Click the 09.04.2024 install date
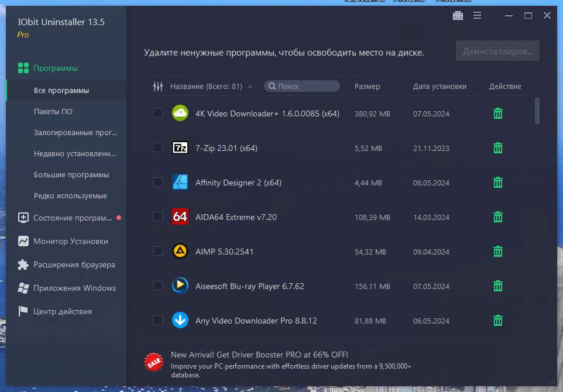The width and height of the screenshot is (563, 392). click(x=431, y=252)
